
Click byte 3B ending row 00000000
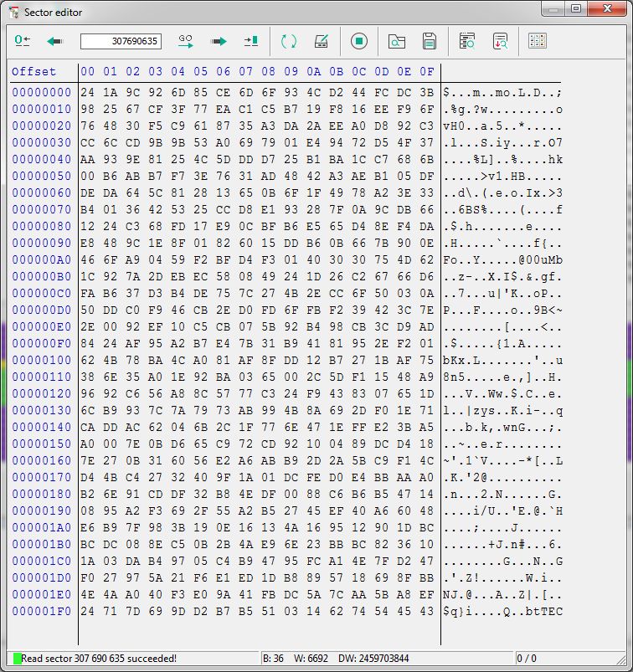point(427,93)
